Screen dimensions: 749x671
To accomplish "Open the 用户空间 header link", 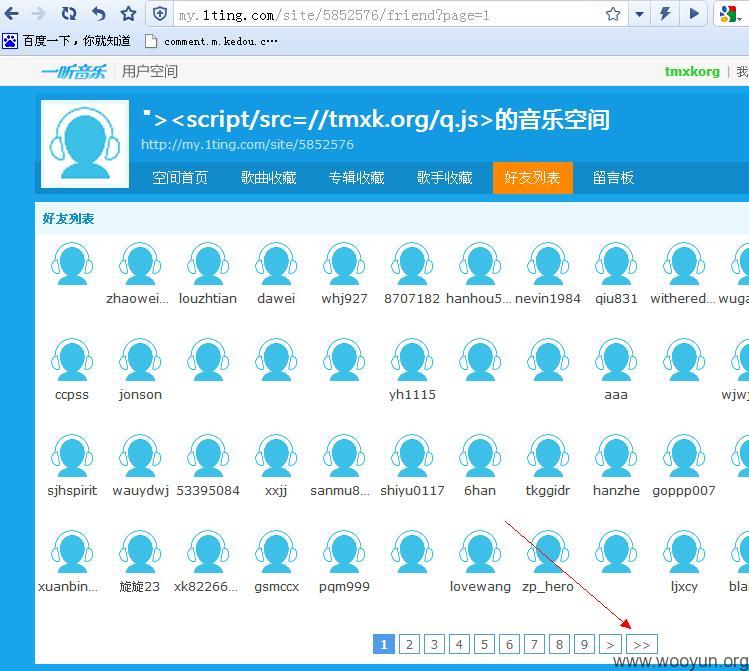I will pos(150,72).
